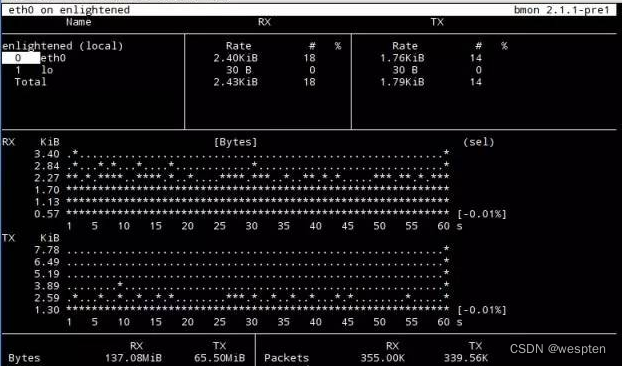Screen dimensions: 622x366
Task: Click the 3.40 KiB RX scale label
Action: [47, 154]
